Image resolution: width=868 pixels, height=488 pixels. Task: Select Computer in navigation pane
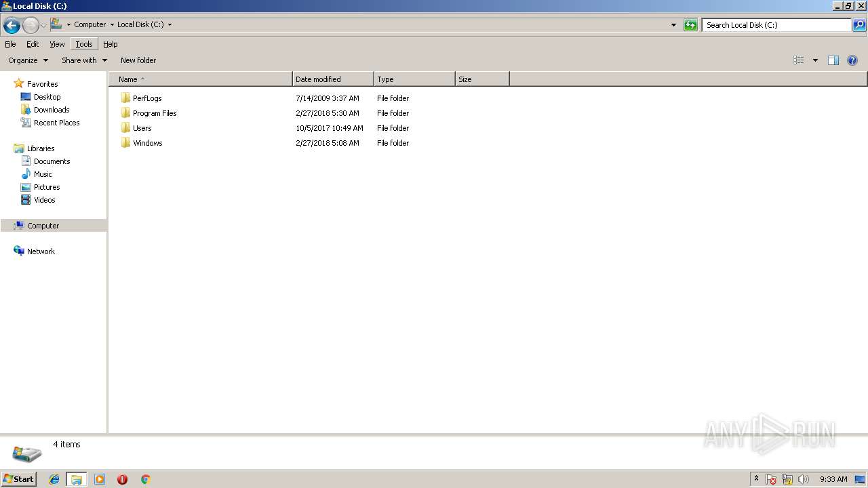pyautogui.click(x=43, y=226)
